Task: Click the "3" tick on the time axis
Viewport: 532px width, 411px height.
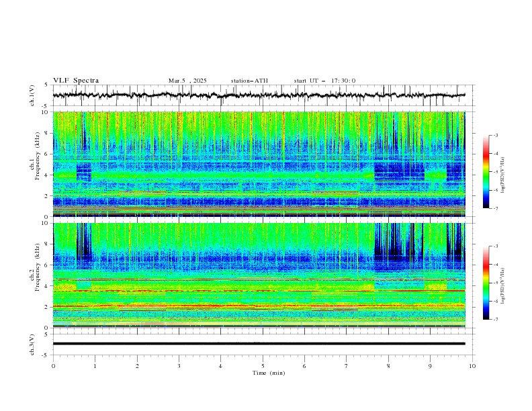Action: [179, 366]
